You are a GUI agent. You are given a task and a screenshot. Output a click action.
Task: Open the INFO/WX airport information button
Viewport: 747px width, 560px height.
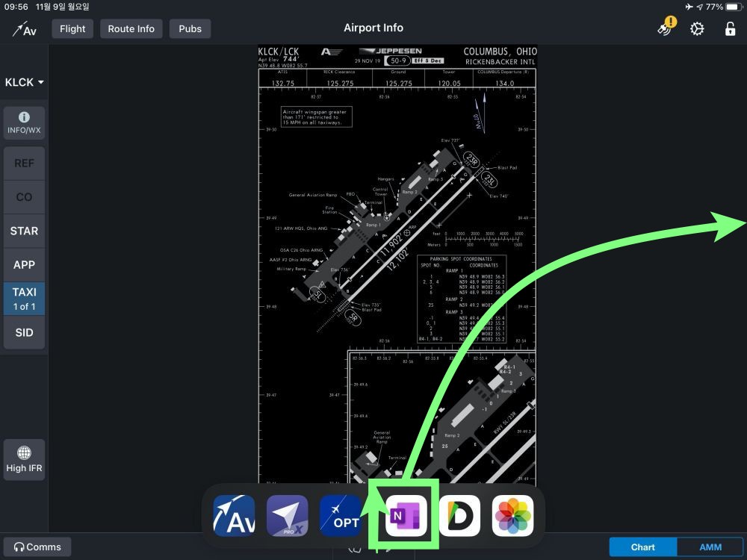click(x=24, y=123)
